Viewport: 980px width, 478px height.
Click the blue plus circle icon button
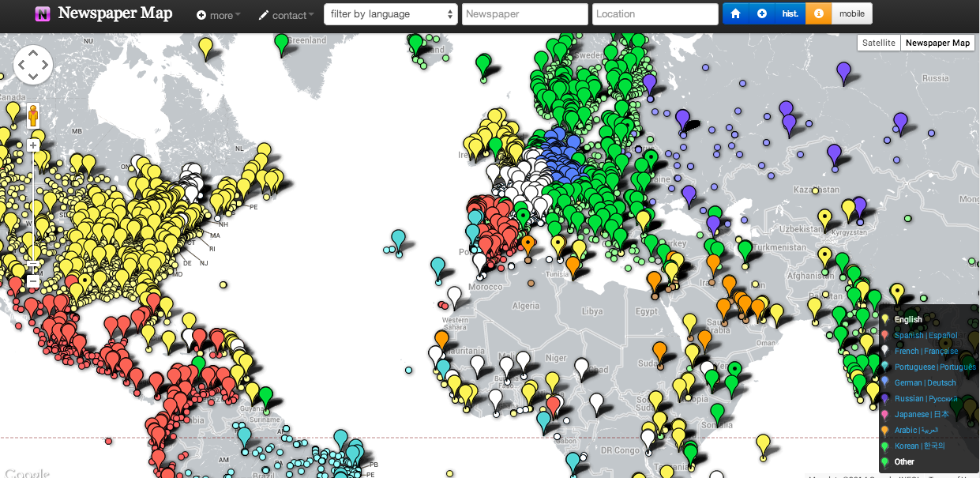pos(761,14)
